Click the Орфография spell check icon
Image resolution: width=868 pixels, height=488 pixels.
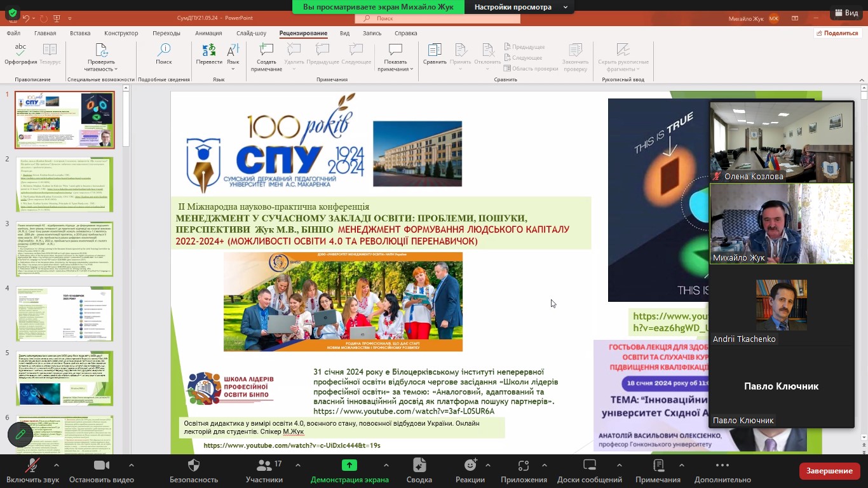tap(21, 50)
